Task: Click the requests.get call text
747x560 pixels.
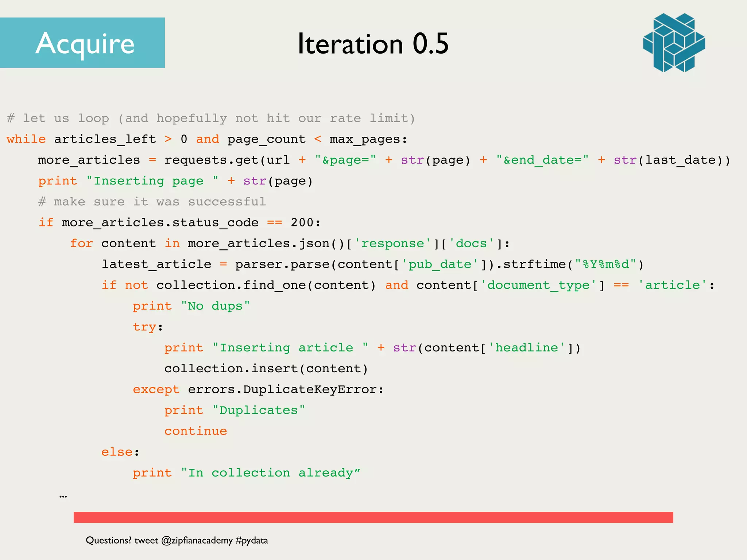Action: click(212, 160)
